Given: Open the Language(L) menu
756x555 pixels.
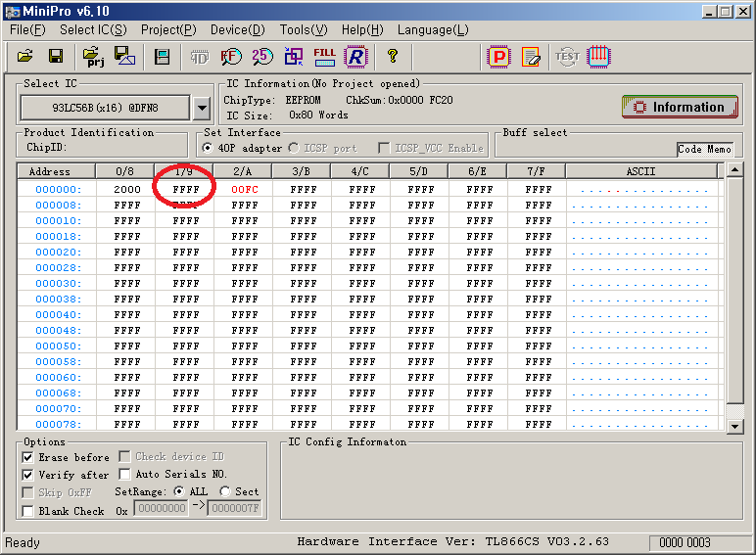Looking at the screenshot, I should 433,30.
